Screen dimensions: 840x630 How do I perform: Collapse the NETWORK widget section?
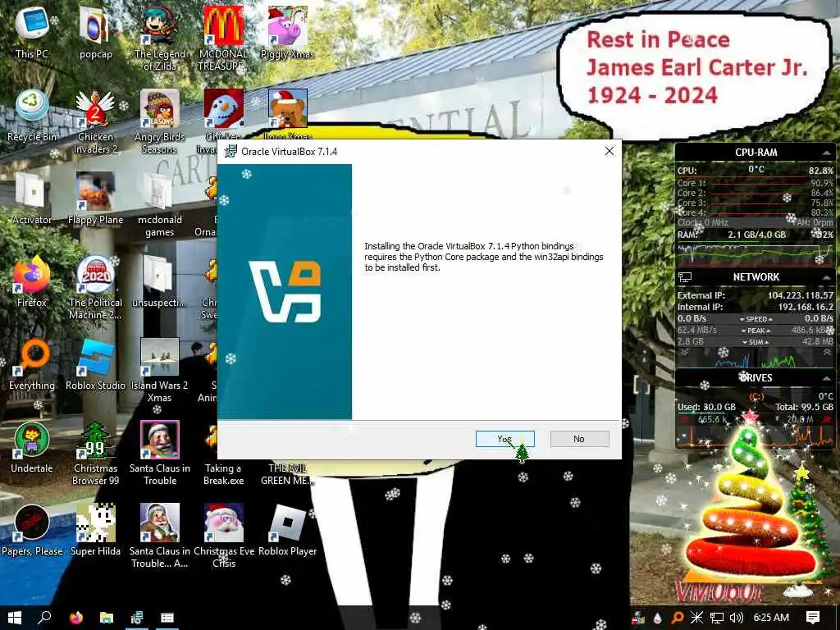pyautogui.click(x=827, y=277)
